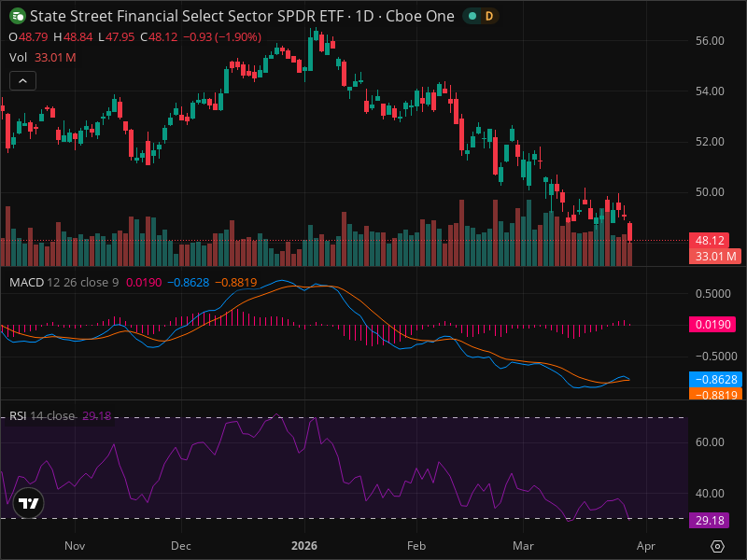The image size is (747, 560).
Task: Select the MACD 12 26 close 9 legend
Action: [63, 283]
